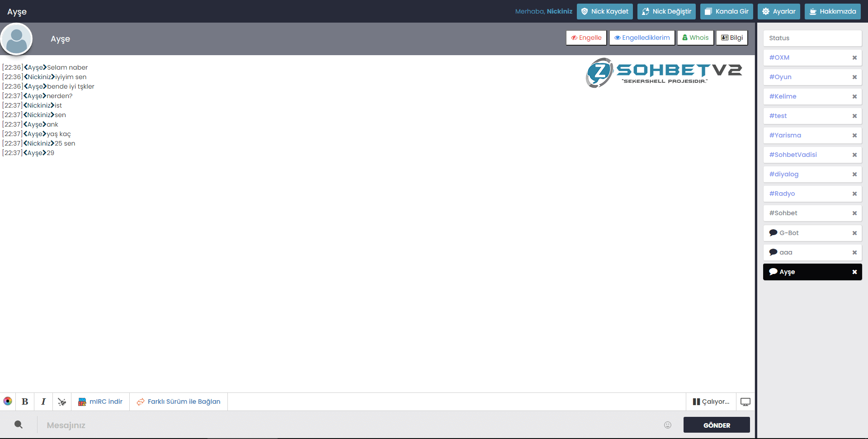868x439 pixels.
Task: Block user with Engelle button
Action: [586, 38]
